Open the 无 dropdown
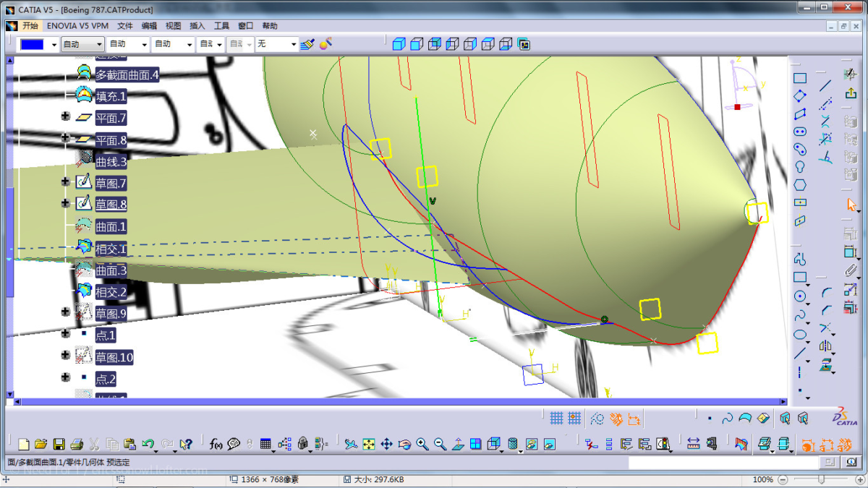Viewport: 868px width, 488px height. pos(277,44)
